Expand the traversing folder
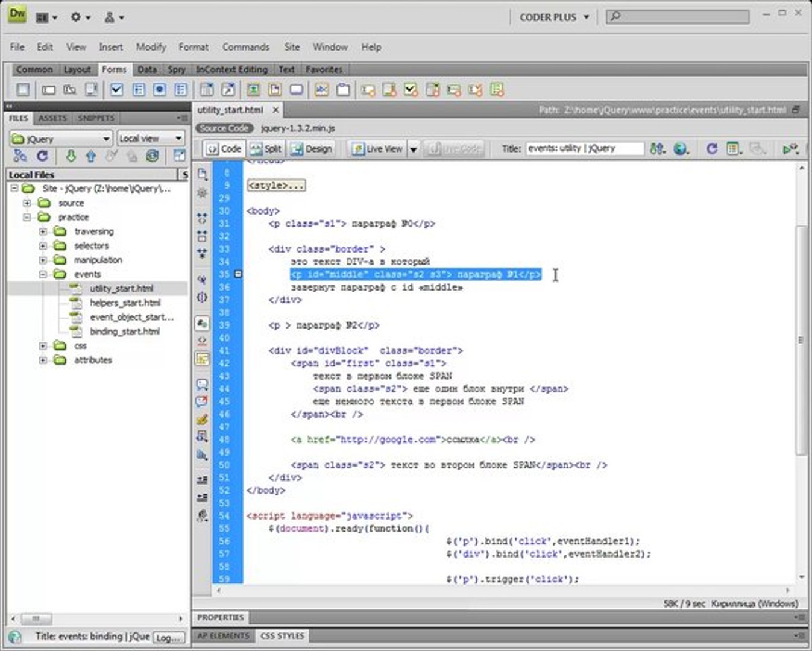The image size is (812, 651). [43, 231]
